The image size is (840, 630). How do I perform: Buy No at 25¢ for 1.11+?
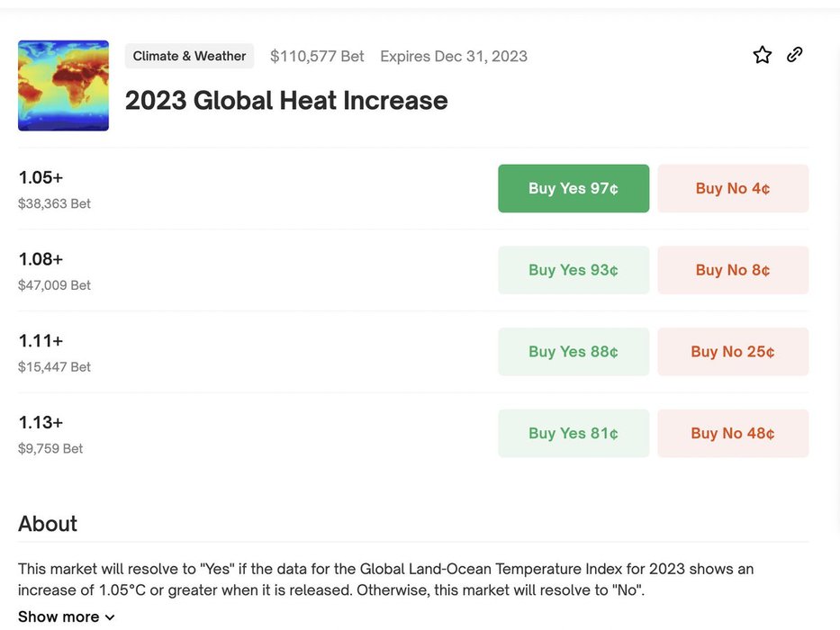click(x=733, y=352)
